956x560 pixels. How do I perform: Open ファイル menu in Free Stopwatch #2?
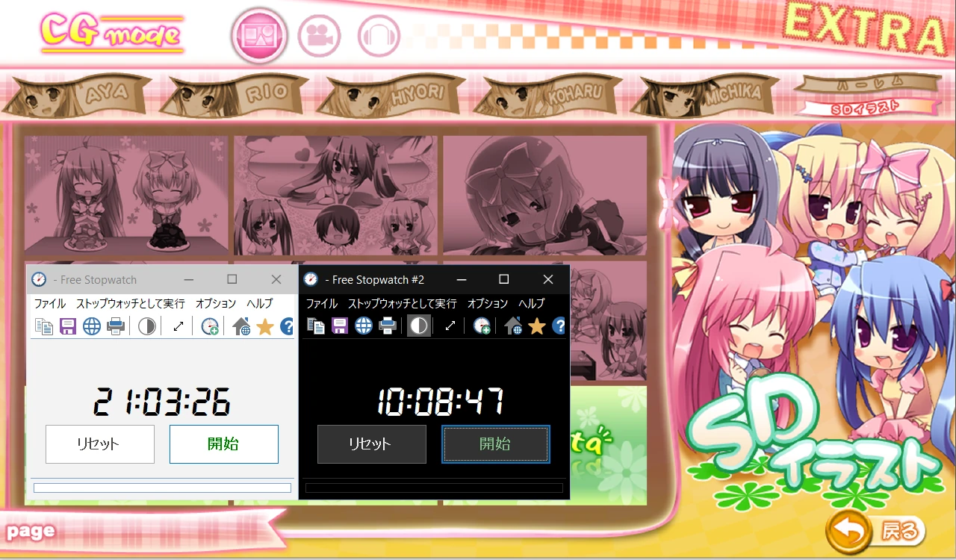[x=322, y=304]
